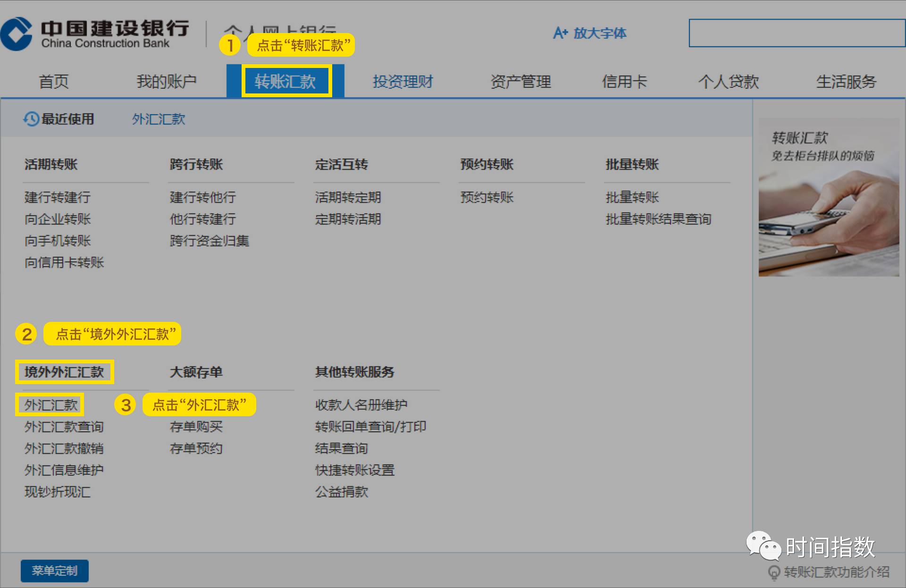906x588 pixels.
Task: Click the search input box at top right
Action: click(797, 33)
